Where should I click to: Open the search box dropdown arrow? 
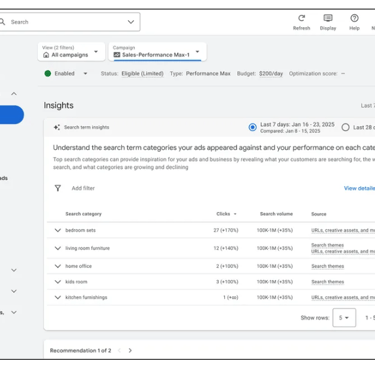(x=131, y=22)
